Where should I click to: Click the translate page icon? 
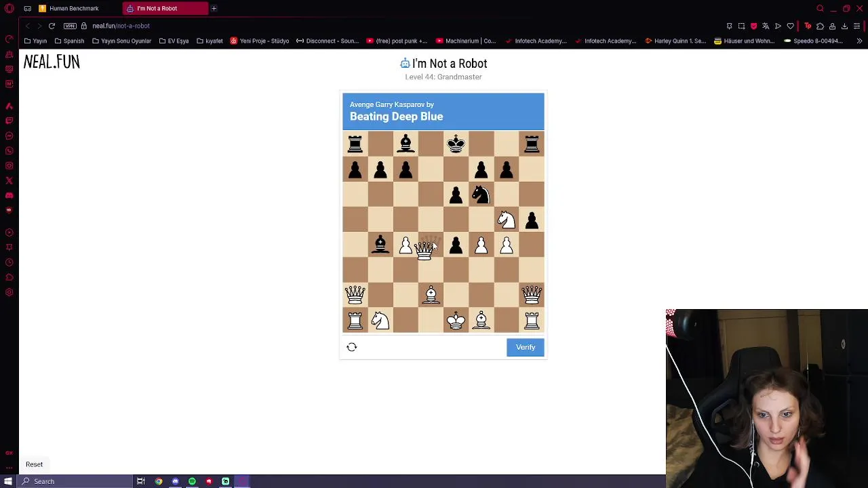tap(766, 26)
